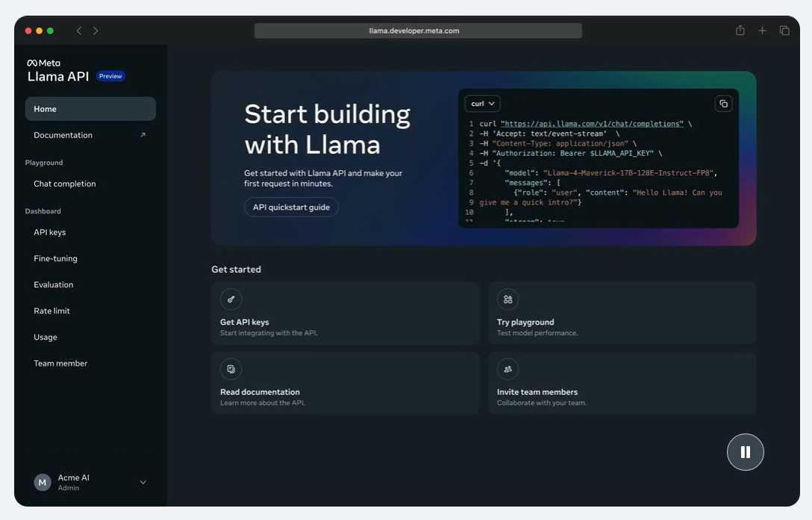This screenshot has width=812, height=520.
Task: View the Usage dashboard
Action: (90, 337)
